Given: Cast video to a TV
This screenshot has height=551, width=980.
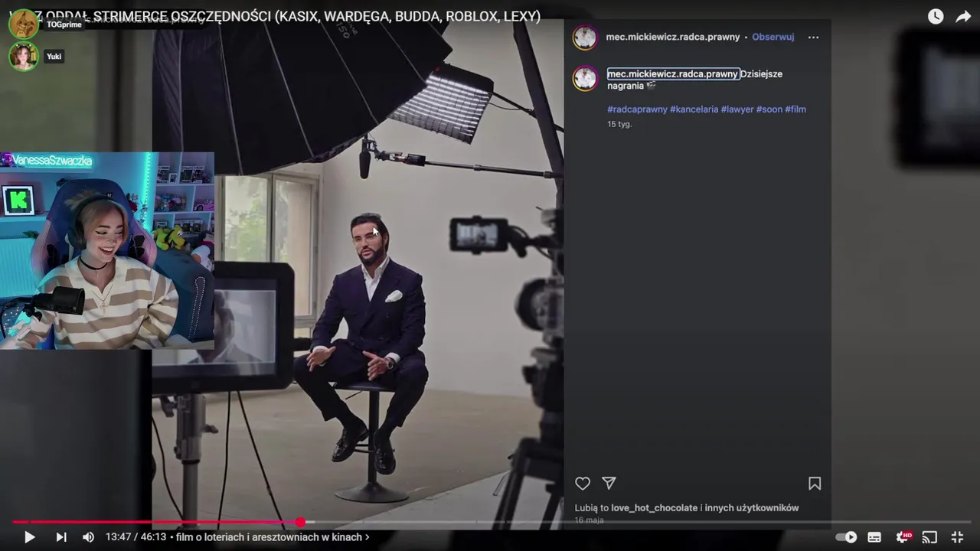Looking at the screenshot, I should coord(929,537).
